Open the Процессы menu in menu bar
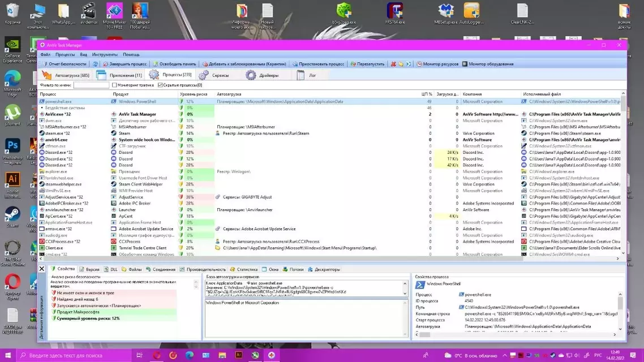Image resolution: width=644 pixels, height=362 pixels. [x=65, y=55]
